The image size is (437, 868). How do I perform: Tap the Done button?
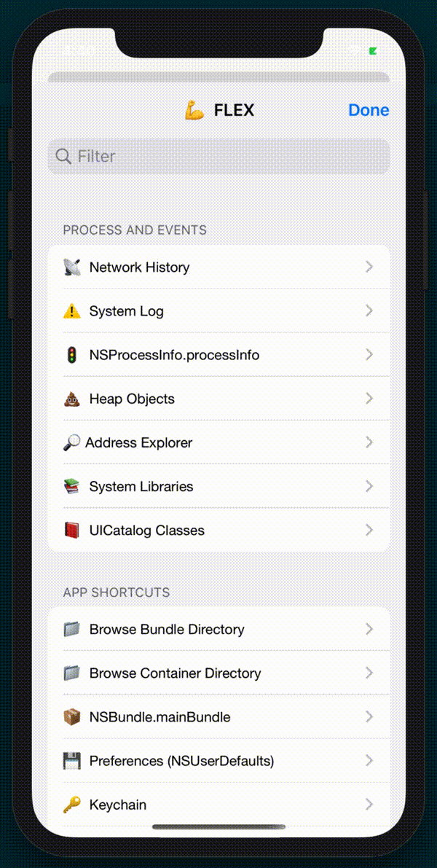click(369, 110)
